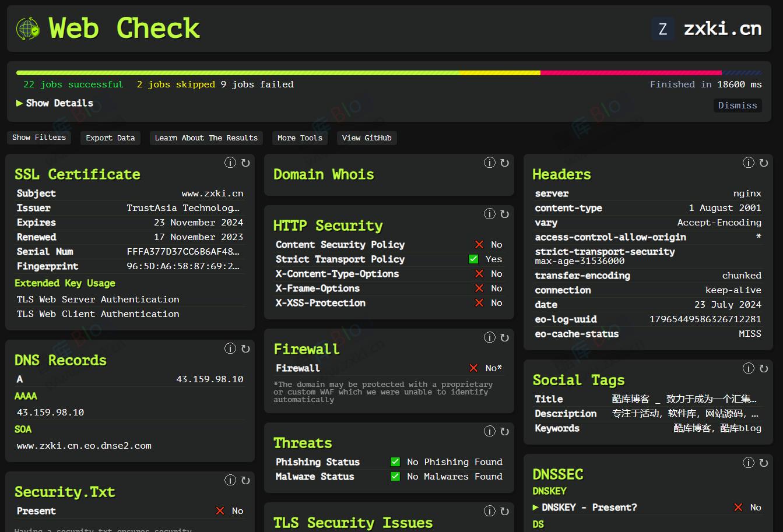Click the No Phishing Found check mark
Screen dimensions: 783x532
pyautogui.click(x=395, y=461)
